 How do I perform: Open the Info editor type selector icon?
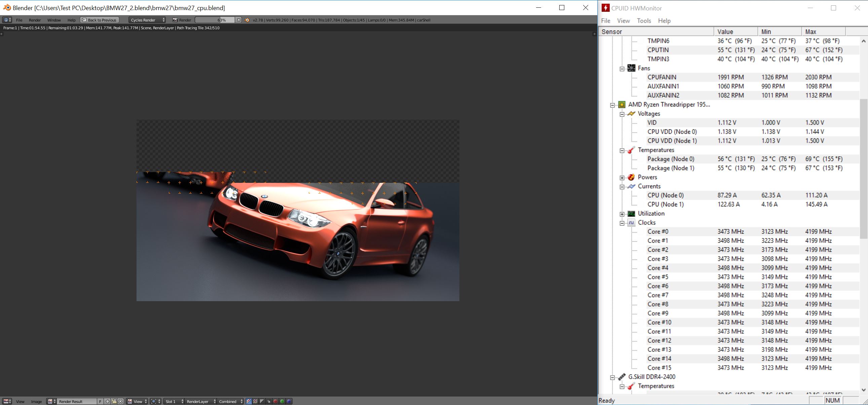click(x=7, y=20)
